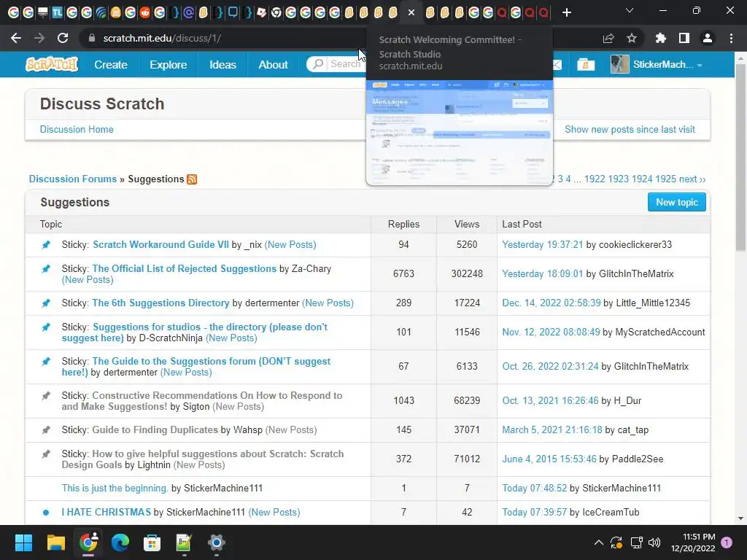Open Chrome extensions puzzle icon
The height and width of the screenshot is (560, 747).
[661, 38]
